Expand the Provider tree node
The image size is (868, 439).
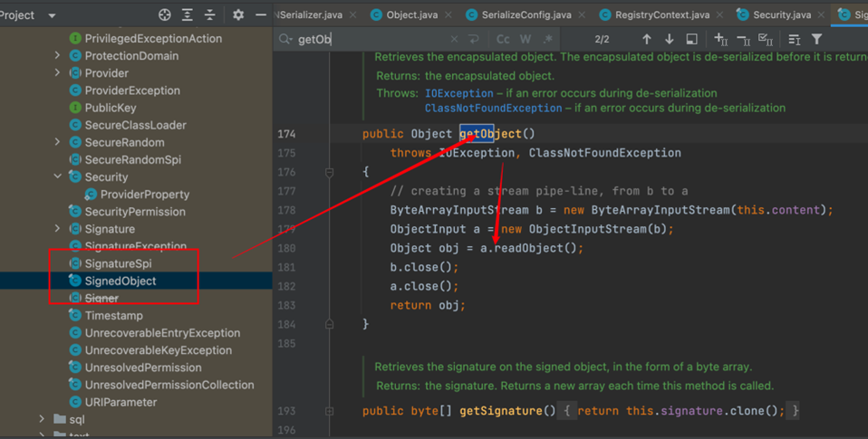[x=58, y=72]
